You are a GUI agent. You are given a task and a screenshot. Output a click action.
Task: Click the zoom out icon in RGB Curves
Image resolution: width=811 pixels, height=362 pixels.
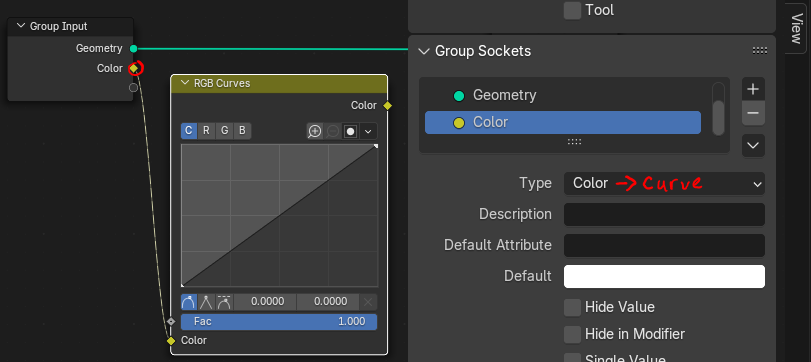click(x=333, y=131)
